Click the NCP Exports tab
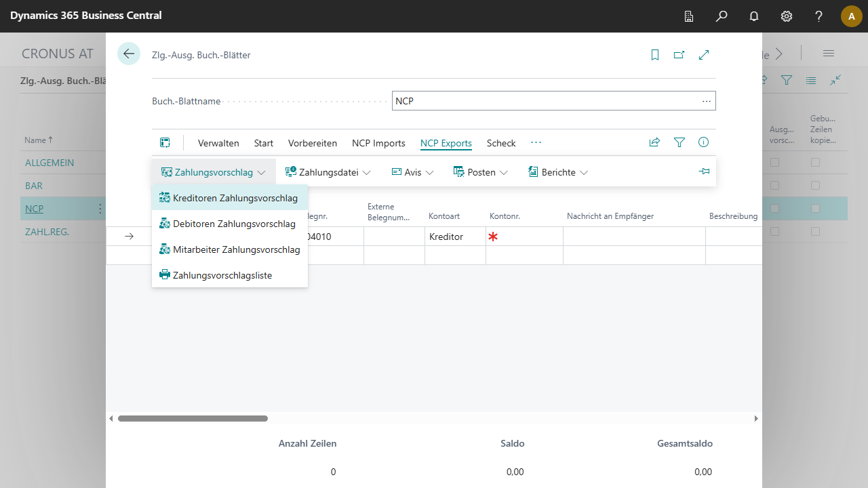 pyautogui.click(x=446, y=143)
